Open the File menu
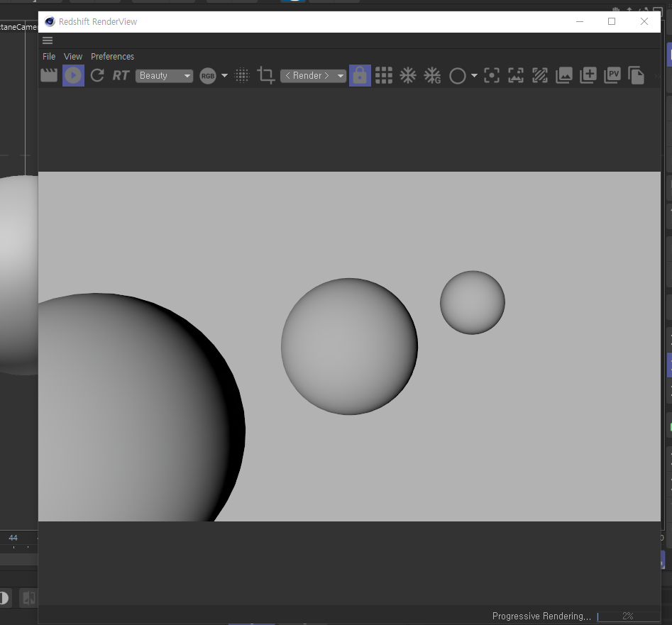This screenshot has height=625, width=672. click(x=49, y=57)
